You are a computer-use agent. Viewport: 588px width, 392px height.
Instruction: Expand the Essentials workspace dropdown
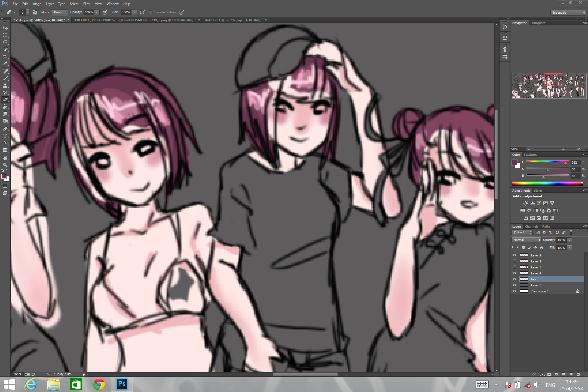coord(568,13)
